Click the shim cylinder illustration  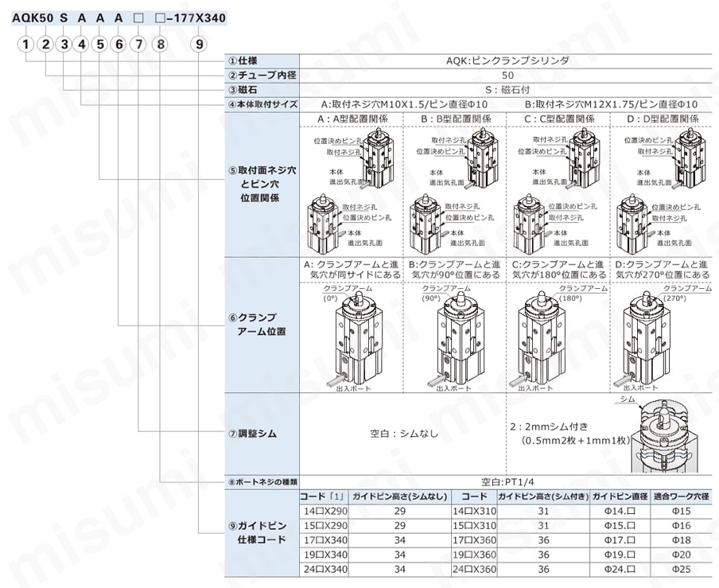pyautogui.click(x=664, y=437)
